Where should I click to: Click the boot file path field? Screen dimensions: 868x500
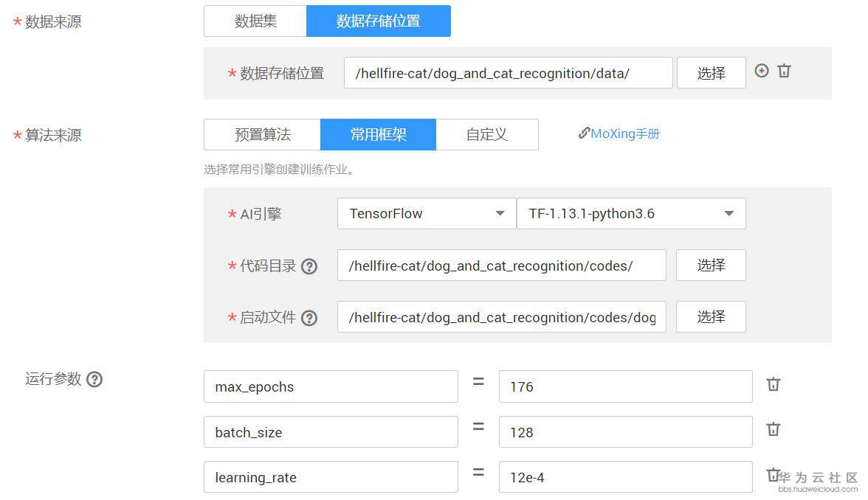pos(502,317)
